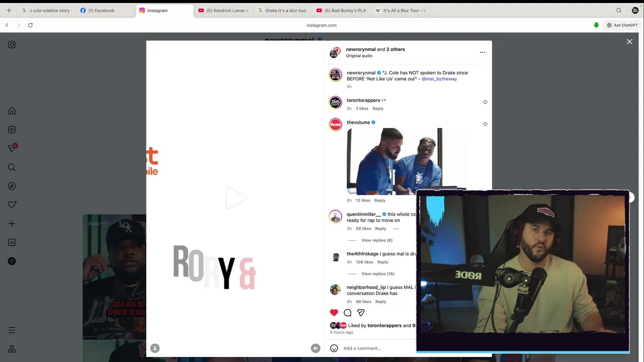
Task: Open torontorappers in Liked by line
Action: 384,326
